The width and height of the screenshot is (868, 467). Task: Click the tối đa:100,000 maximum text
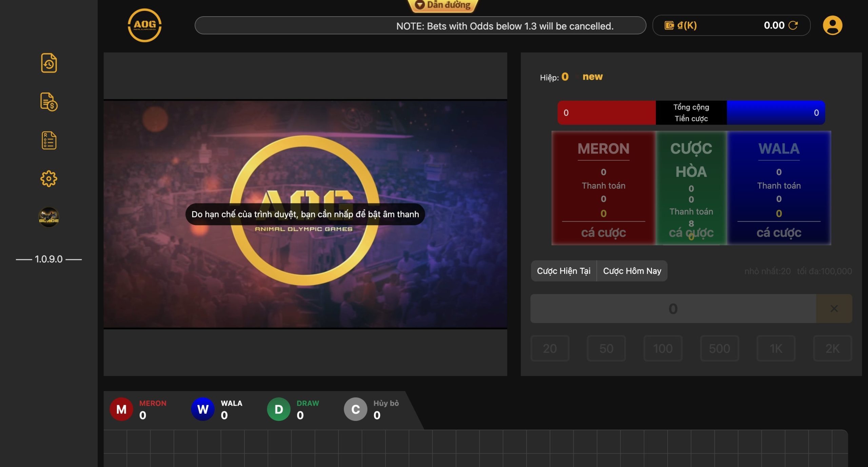[824, 271]
